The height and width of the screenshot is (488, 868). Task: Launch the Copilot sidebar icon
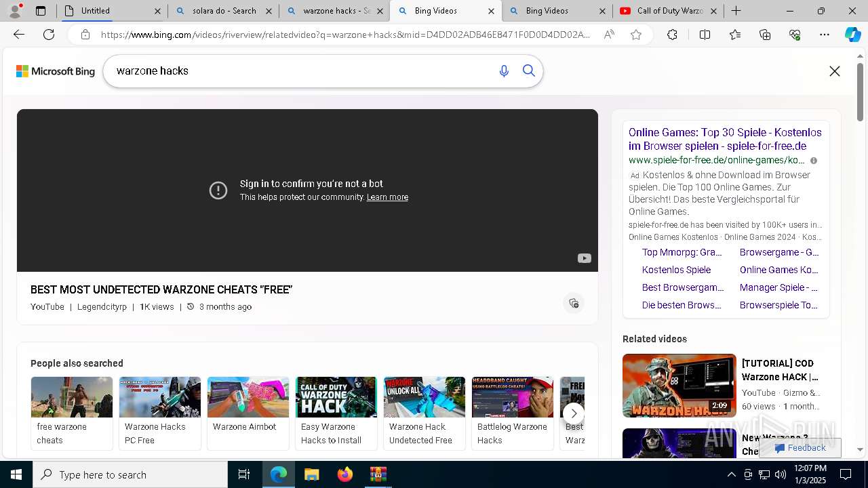852,35
